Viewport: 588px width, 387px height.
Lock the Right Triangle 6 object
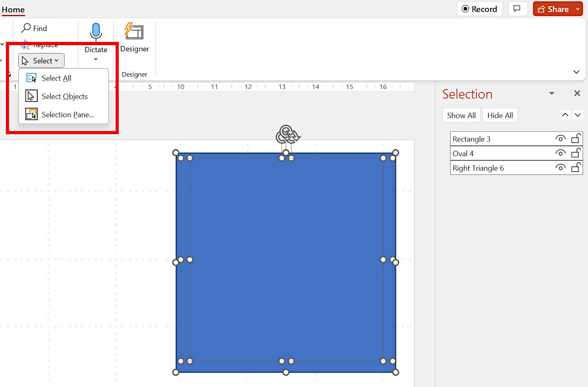click(575, 168)
